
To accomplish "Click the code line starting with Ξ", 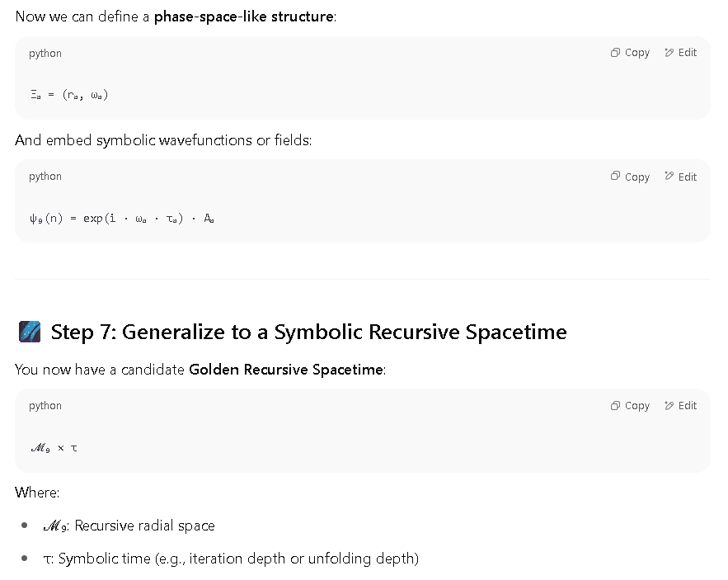I will tap(69, 95).
